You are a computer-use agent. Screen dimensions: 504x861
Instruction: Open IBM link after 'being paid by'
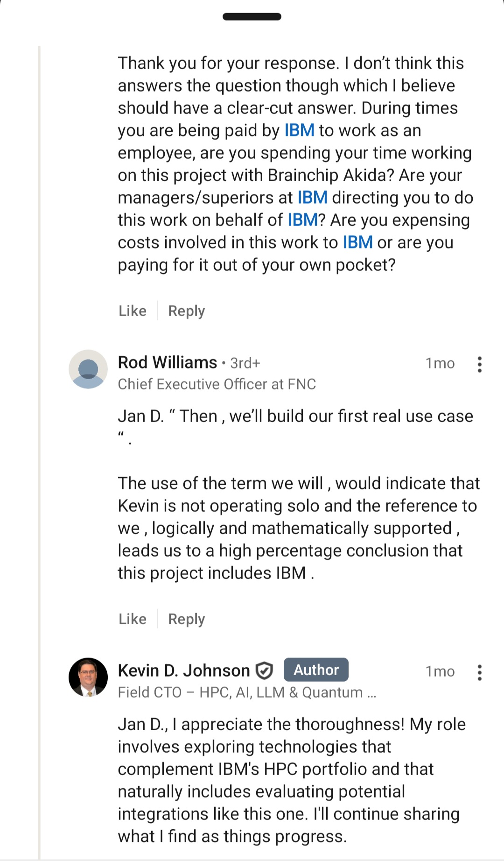click(x=299, y=131)
